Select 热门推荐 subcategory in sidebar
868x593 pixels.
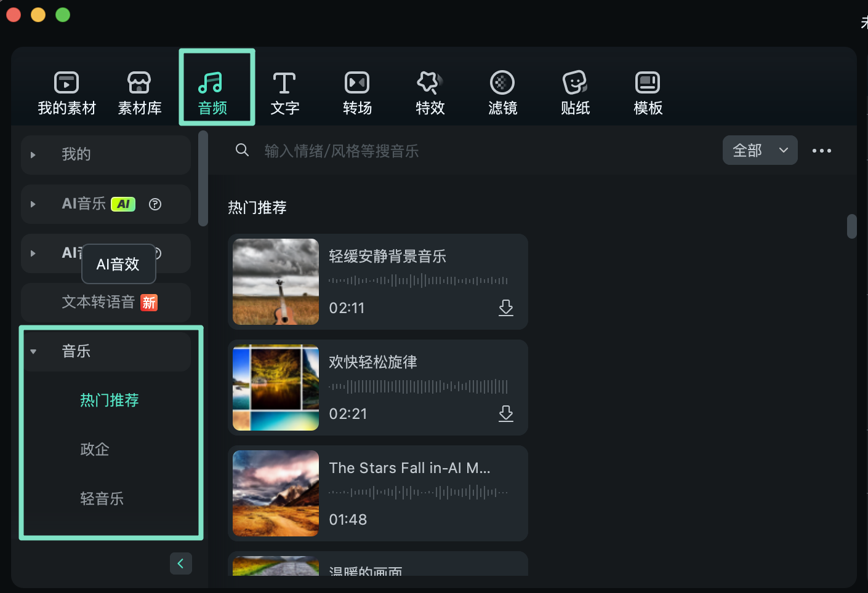click(110, 400)
